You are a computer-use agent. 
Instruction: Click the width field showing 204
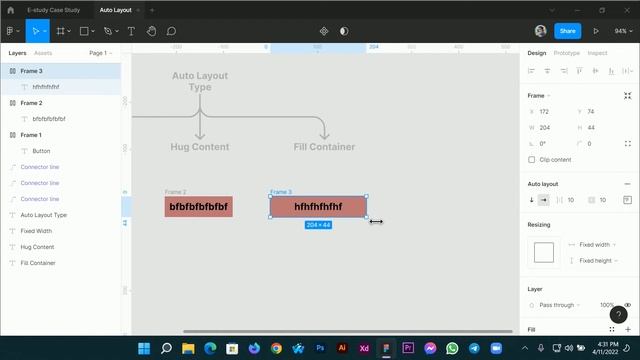[549, 128]
